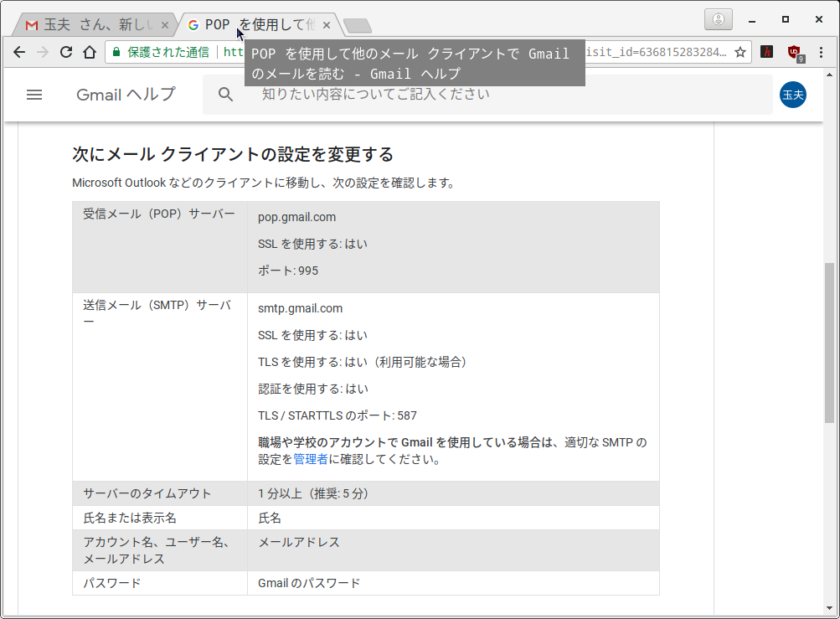Click the search magnifier icon

coord(225,95)
